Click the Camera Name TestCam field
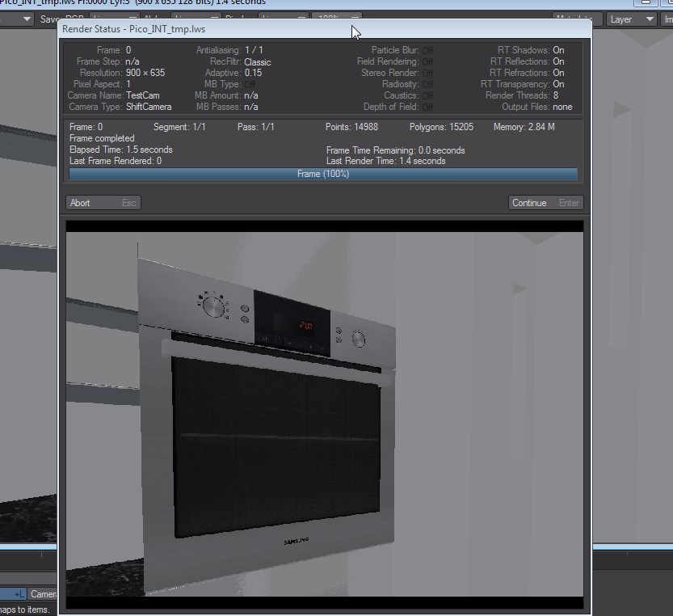The height and width of the screenshot is (616, 673). pyautogui.click(x=143, y=95)
